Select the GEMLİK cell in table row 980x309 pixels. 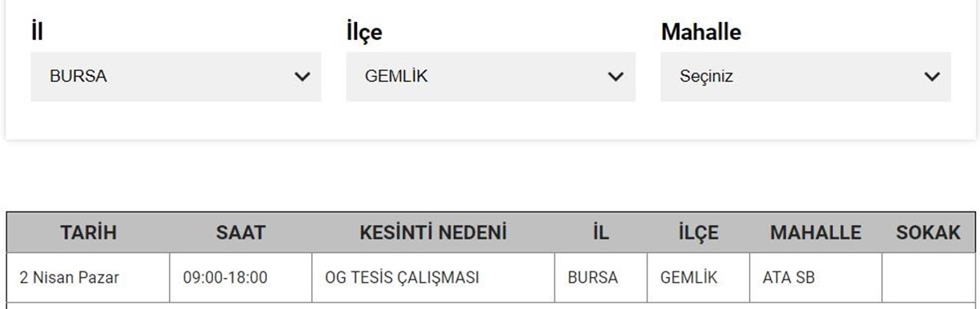698,278
